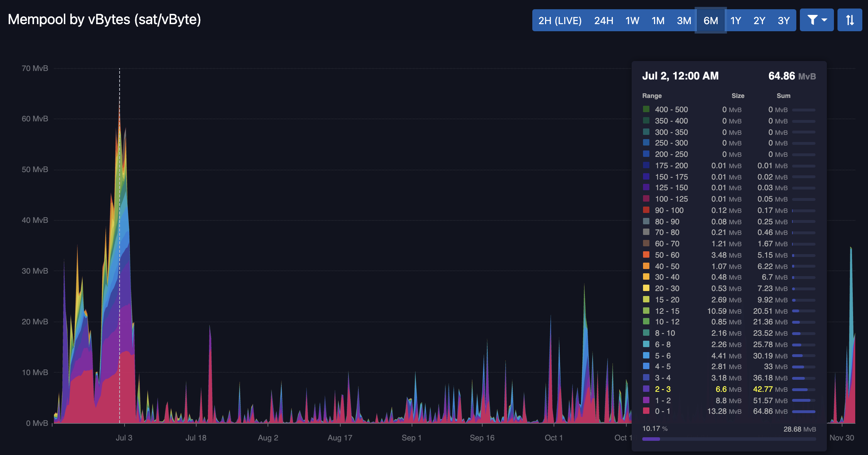Click the 28.68 MvB value in tooltip footer
The image size is (868, 455).
800,429
